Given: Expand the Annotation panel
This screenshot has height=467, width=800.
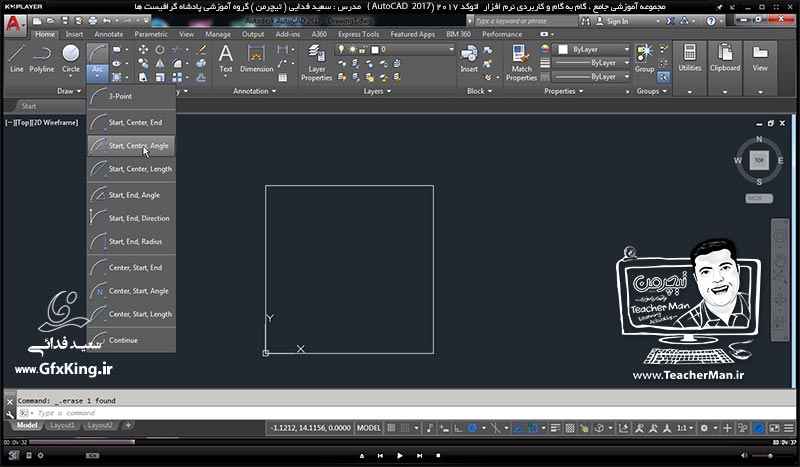Looking at the screenshot, I should pos(255,91).
